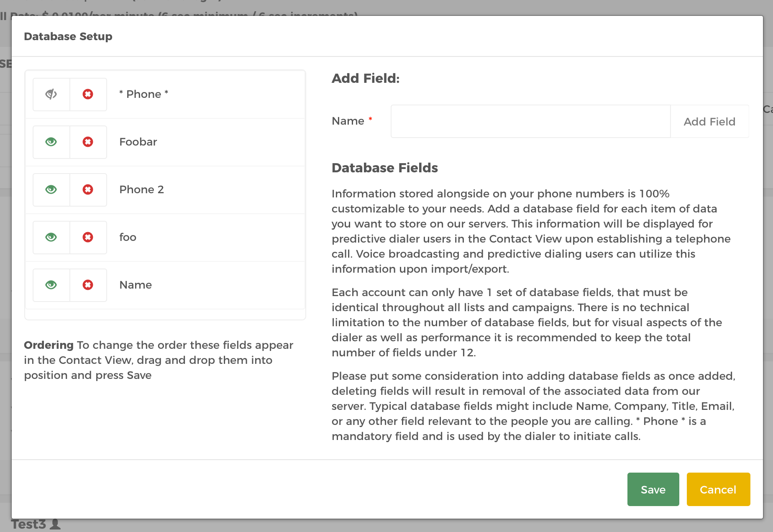Delete the Phone 2 field
This screenshot has width=773, height=532.
coord(88,190)
